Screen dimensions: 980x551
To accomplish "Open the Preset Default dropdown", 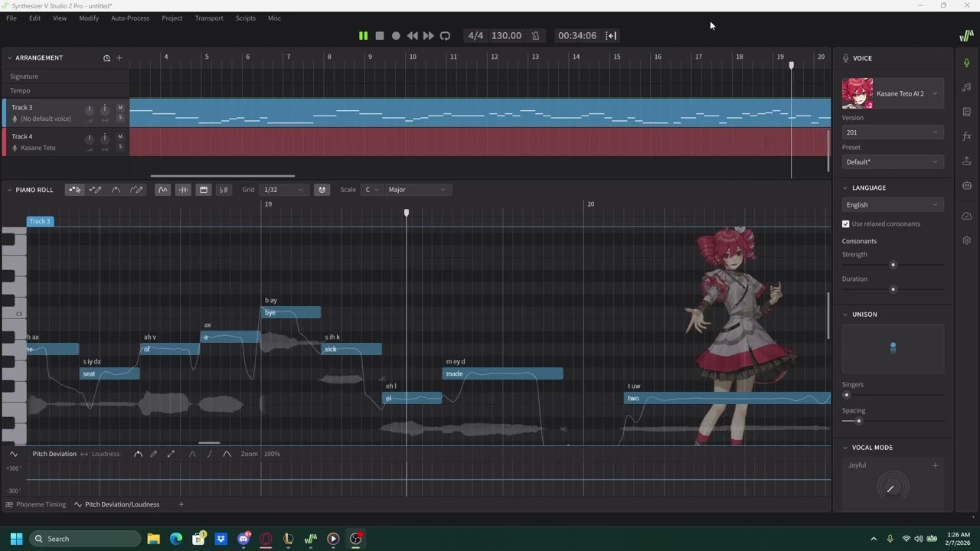I will (893, 162).
